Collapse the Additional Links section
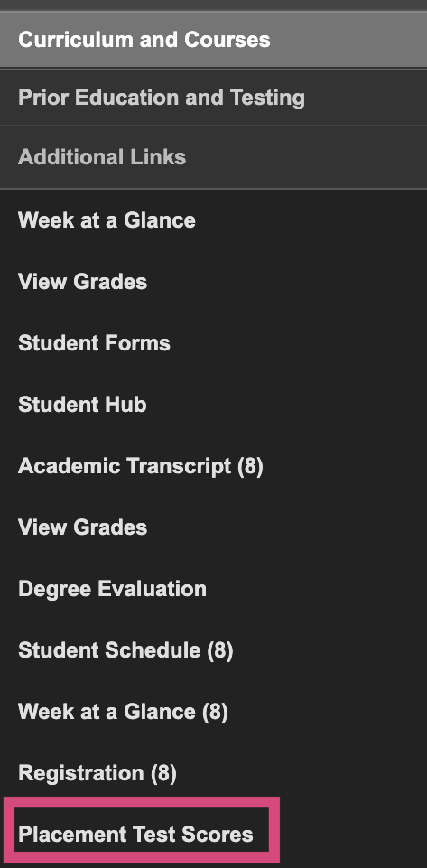 pos(213,157)
